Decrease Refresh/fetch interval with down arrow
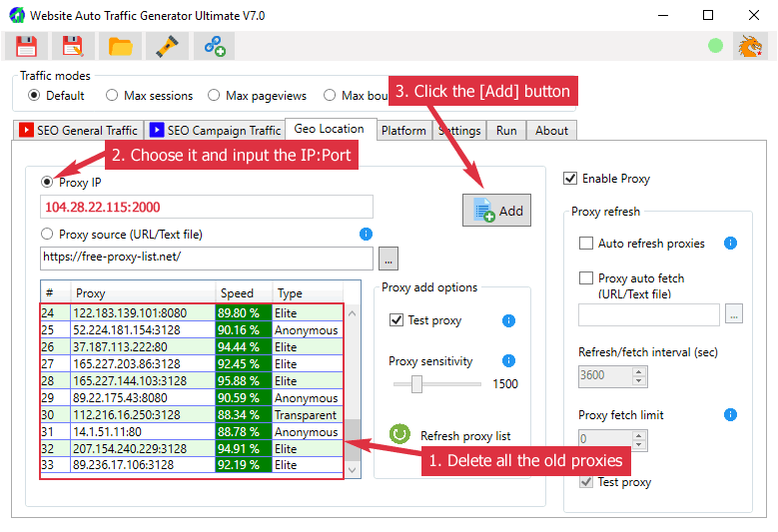The image size is (778, 532). [x=639, y=380]
